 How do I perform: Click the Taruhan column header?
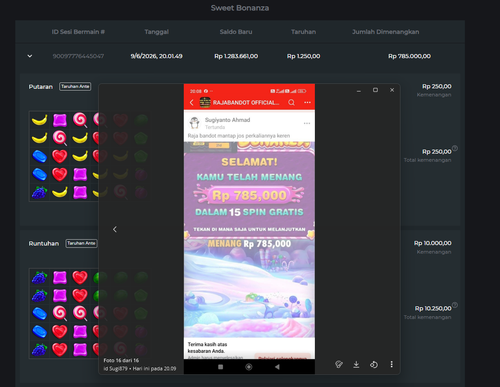point(303,32)
